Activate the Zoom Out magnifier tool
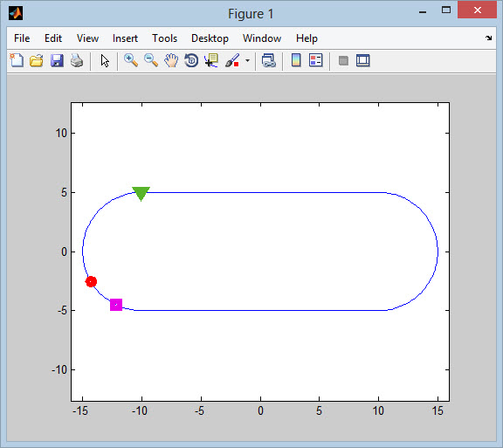Viewport: 503px width, 448px height. [x=151, y=60]
